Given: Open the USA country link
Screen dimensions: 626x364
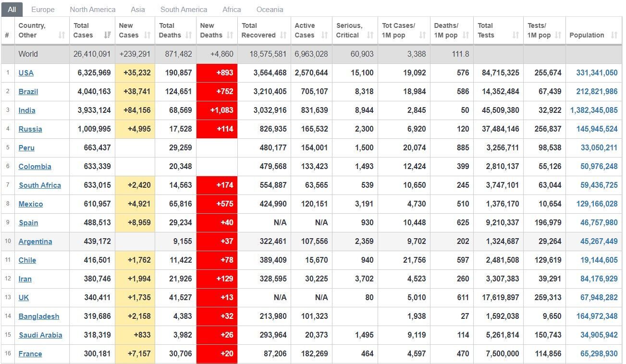Looking at the screenshot, I should 26,73.
